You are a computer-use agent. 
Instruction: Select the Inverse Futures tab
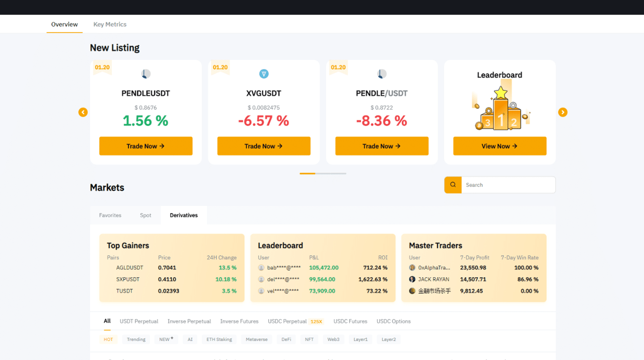click(239, 321)
